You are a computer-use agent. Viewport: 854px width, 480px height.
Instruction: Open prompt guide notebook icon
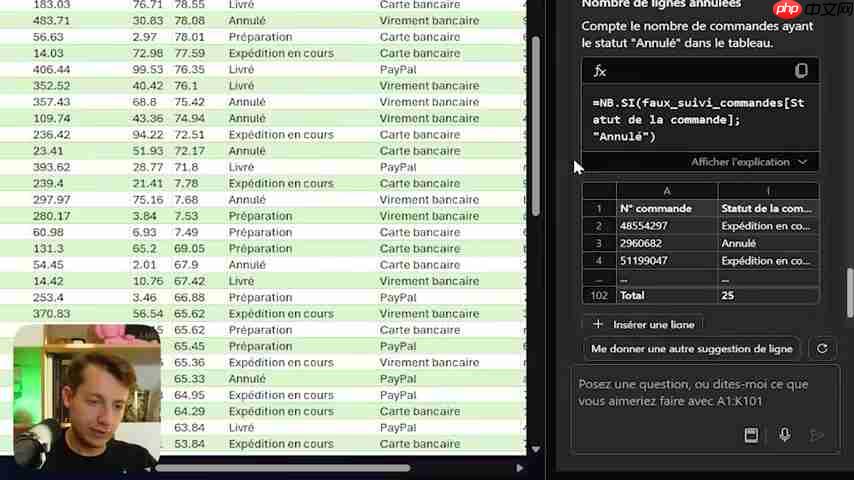751,435
